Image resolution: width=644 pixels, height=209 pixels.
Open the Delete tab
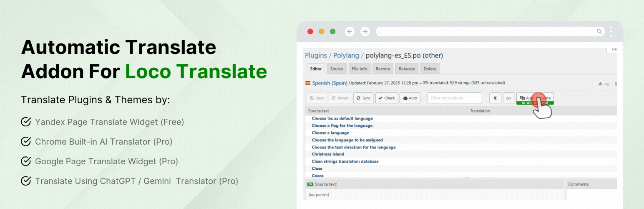click(430, 69)
